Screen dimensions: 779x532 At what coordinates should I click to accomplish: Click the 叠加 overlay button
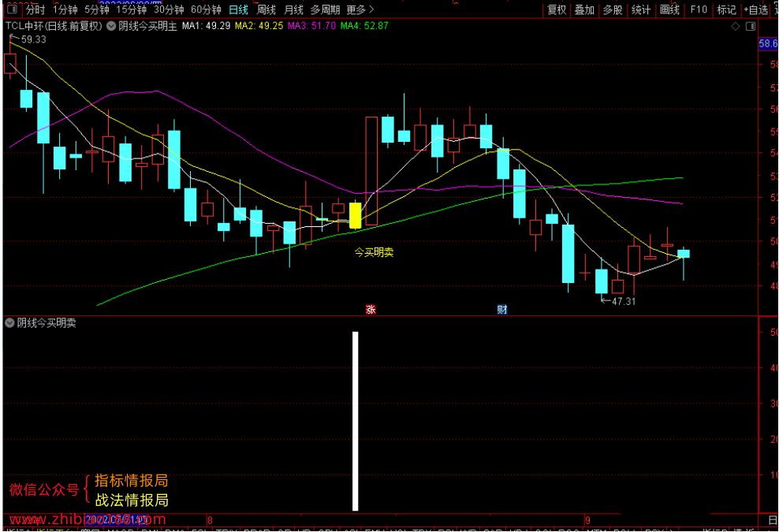point(584,9)
